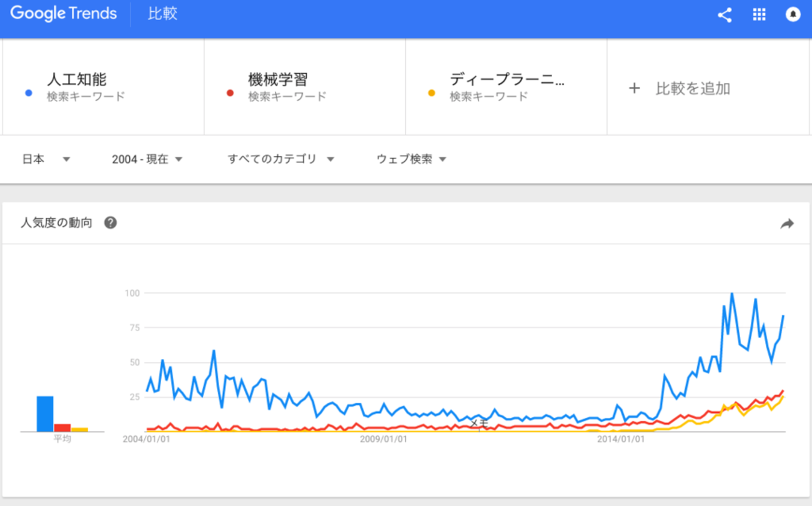812x506 pixels.
Task: Click 比較 in the header
Action: [x=162, y=14]
